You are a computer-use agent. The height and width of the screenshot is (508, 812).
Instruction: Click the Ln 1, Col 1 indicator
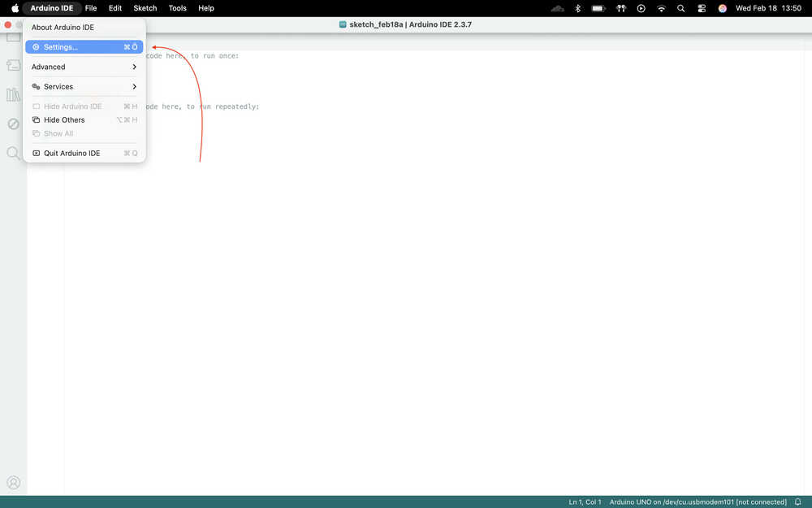585,501
